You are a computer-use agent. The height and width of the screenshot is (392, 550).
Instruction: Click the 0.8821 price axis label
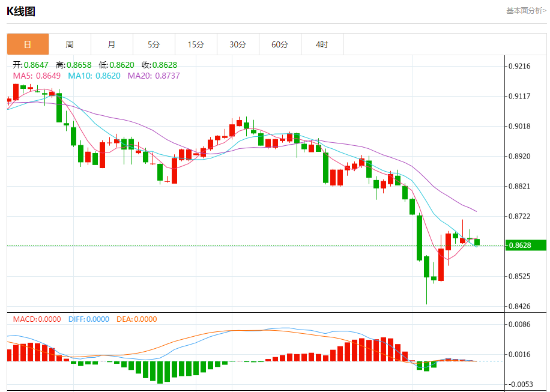tap(519, 186)
